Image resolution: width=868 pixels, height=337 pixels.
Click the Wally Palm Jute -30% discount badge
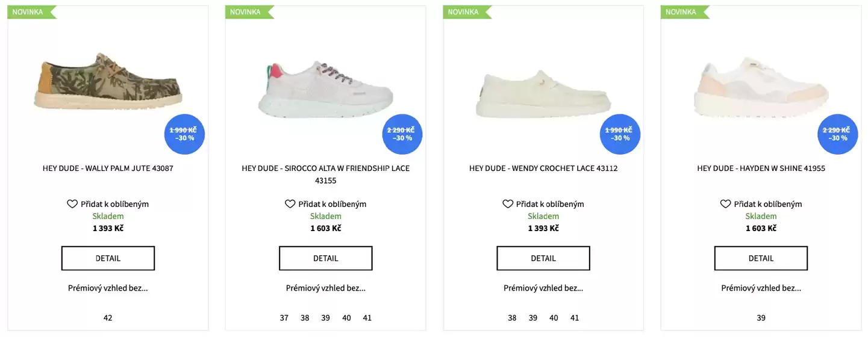(x=184, y=134)
